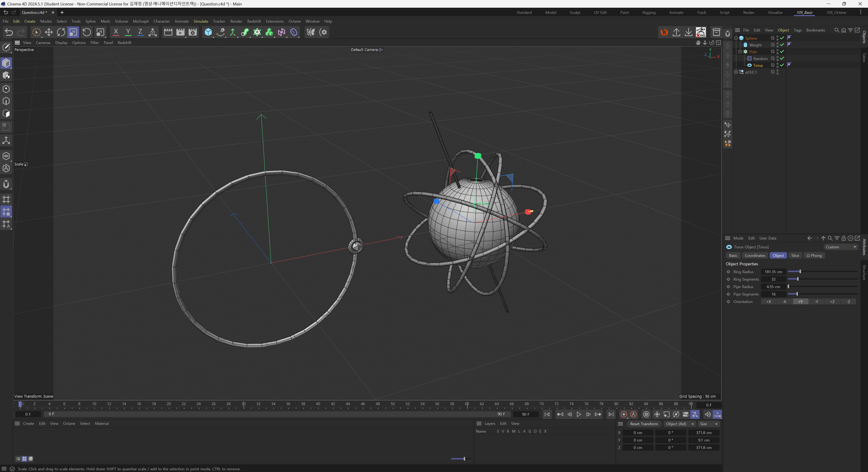Open the Slice tab in Attributes
Screen dimensions: 868x472
click(795, 255)
